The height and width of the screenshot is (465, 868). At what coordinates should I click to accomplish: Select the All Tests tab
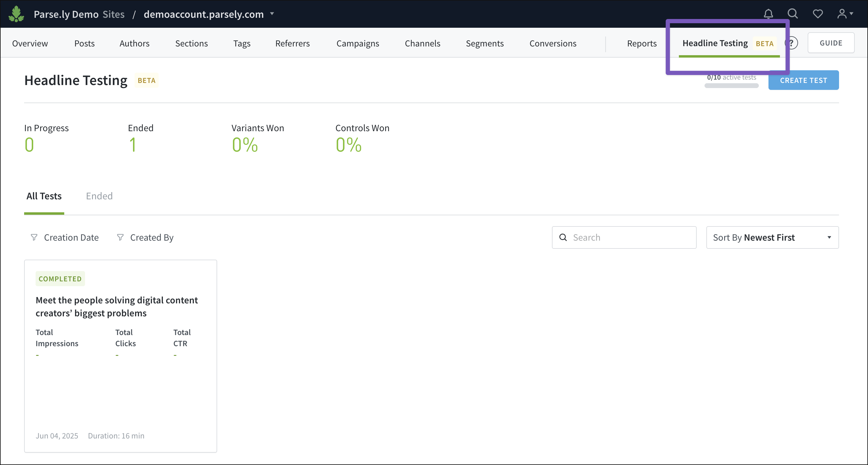(44, 196)
